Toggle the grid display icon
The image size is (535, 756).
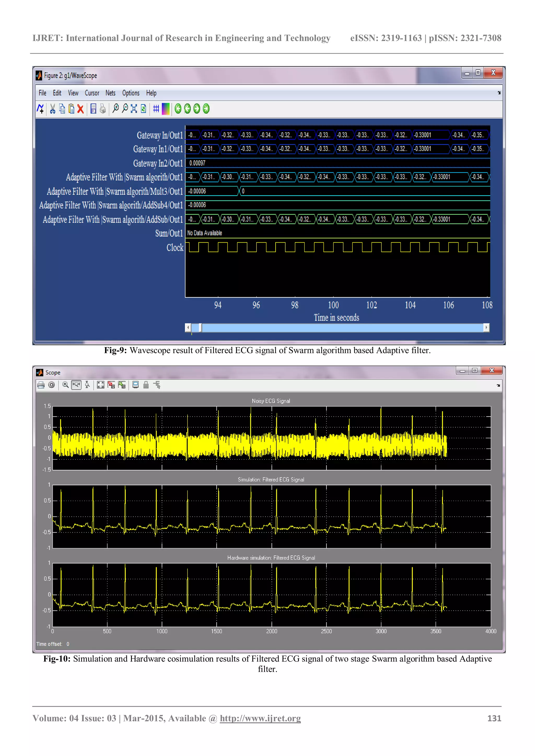coord(156,109)
